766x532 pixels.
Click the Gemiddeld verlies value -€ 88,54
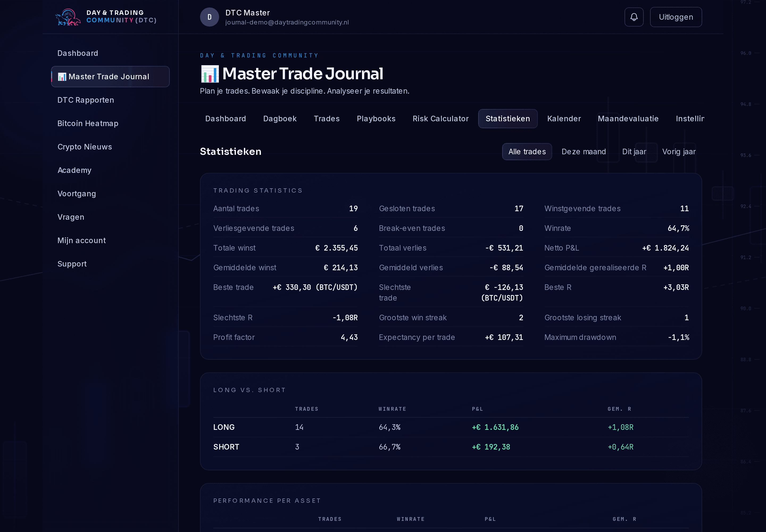point(506,268)
